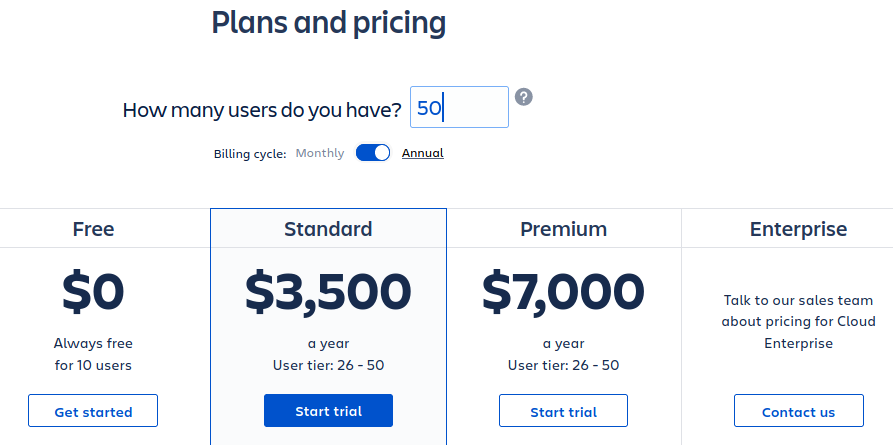
Task: Click the Standard plan user tier text
Action: 328,365
